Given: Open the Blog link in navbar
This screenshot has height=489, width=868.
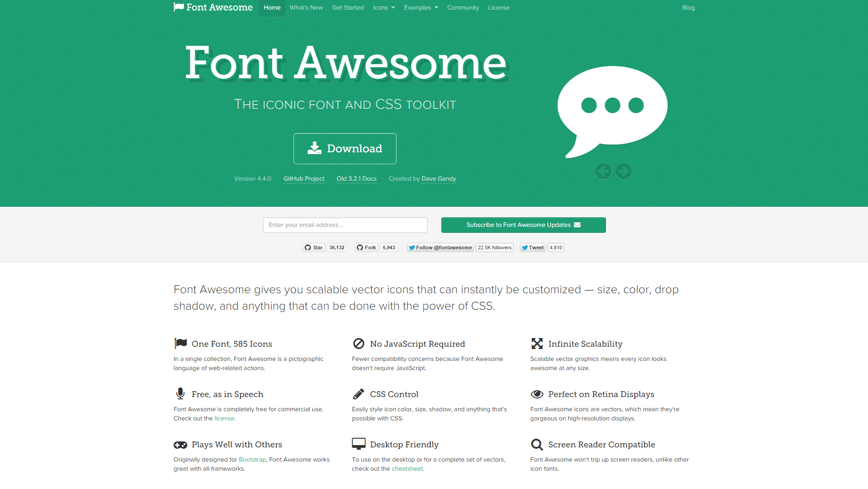Looking at the screenshot, I should pos(688,8).
